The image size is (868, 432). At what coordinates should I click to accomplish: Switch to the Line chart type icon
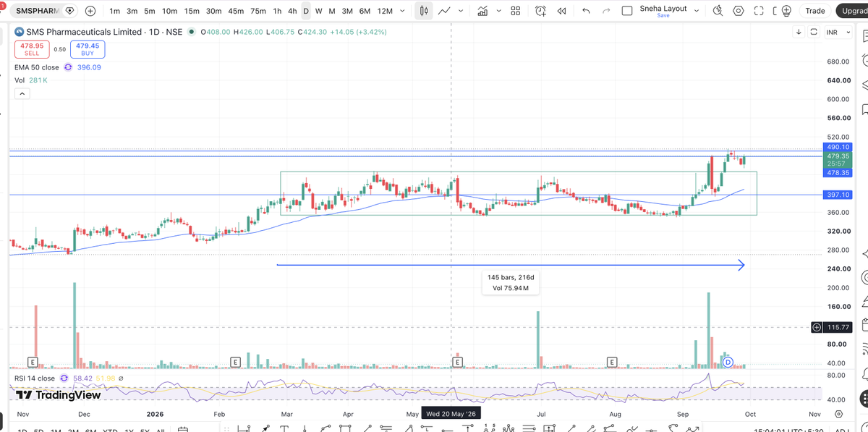[445, 11]
